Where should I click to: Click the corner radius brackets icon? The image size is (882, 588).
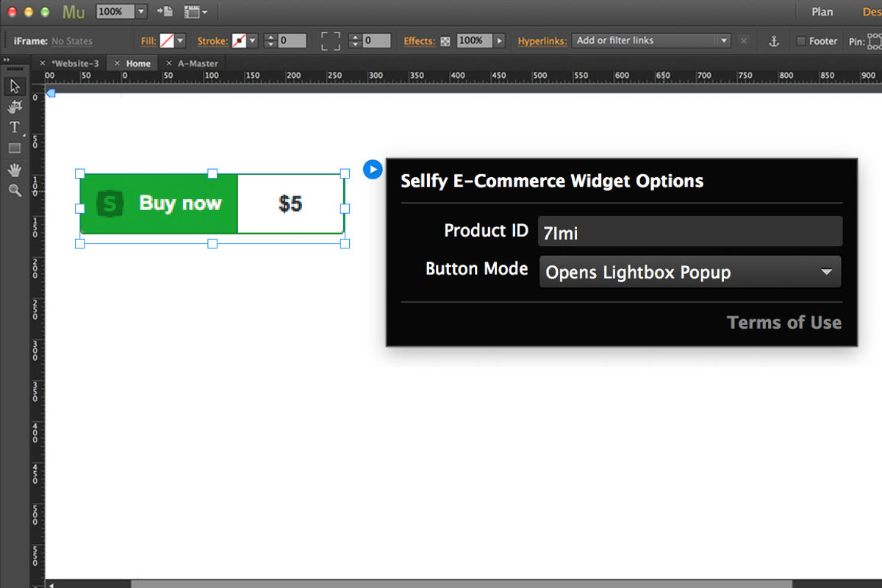coord(331,41)
